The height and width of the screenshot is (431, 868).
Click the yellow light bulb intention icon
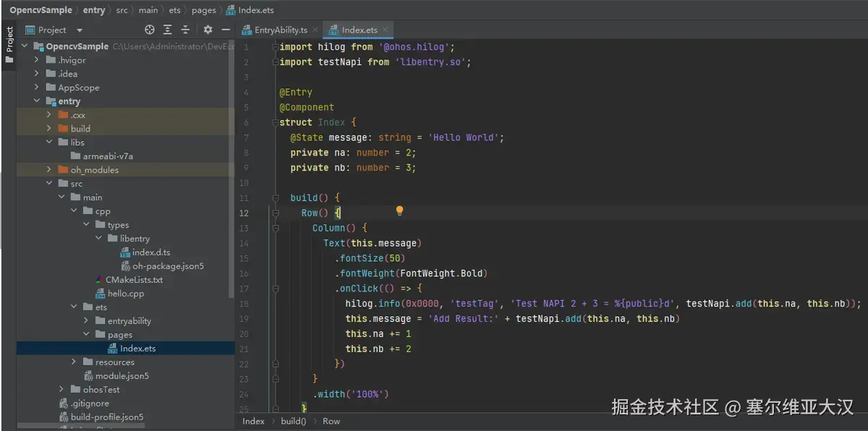pyautogui.click(x=399, y=211)
